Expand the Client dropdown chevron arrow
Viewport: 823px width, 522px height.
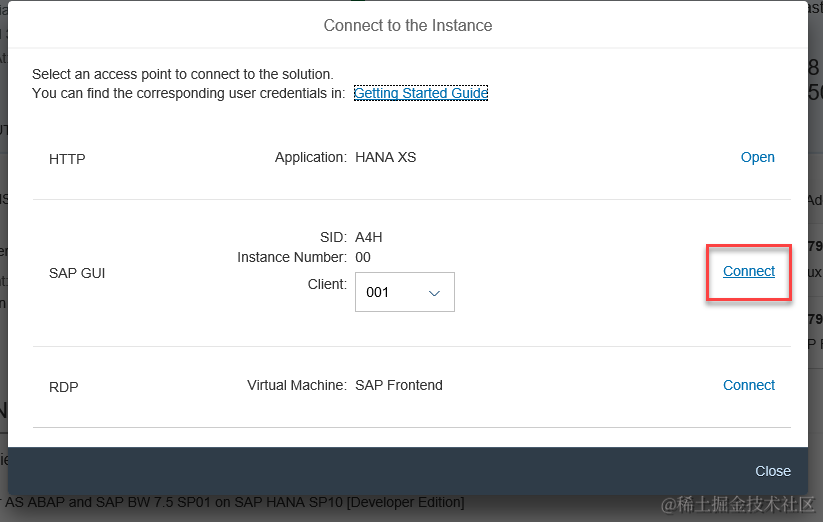pyautogui.click(x=434, y=293)
